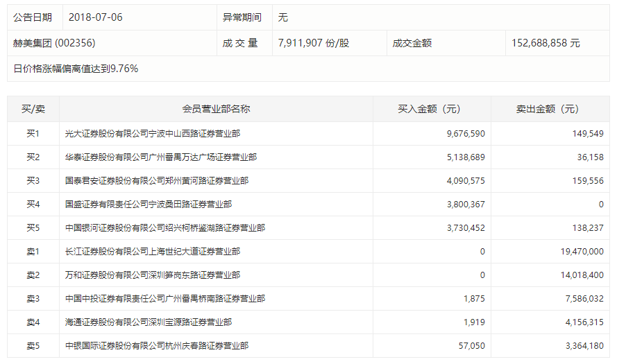Select sell amount 36,158
Viewport: 617px width, 364px height.
[590, 157]
